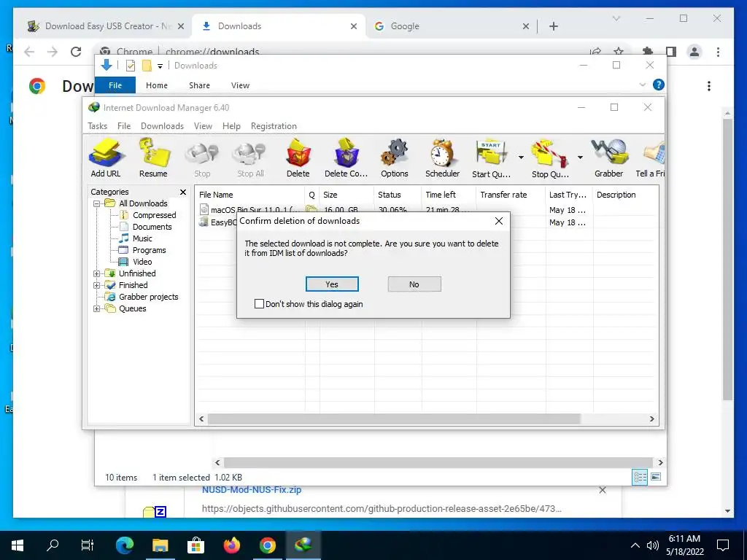Open Windows Start menu

pyautogui.click(x=18, y=545)
